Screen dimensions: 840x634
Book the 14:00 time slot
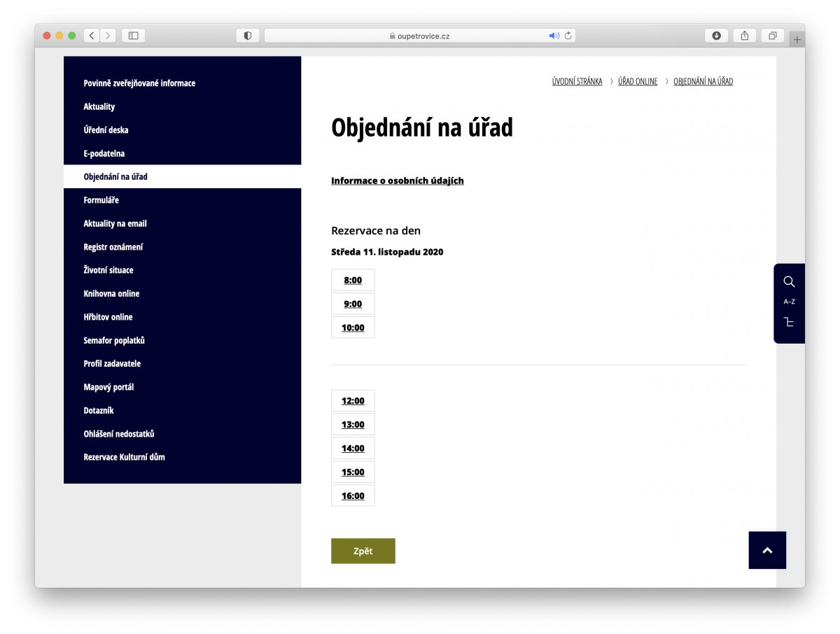coord(353,449)
